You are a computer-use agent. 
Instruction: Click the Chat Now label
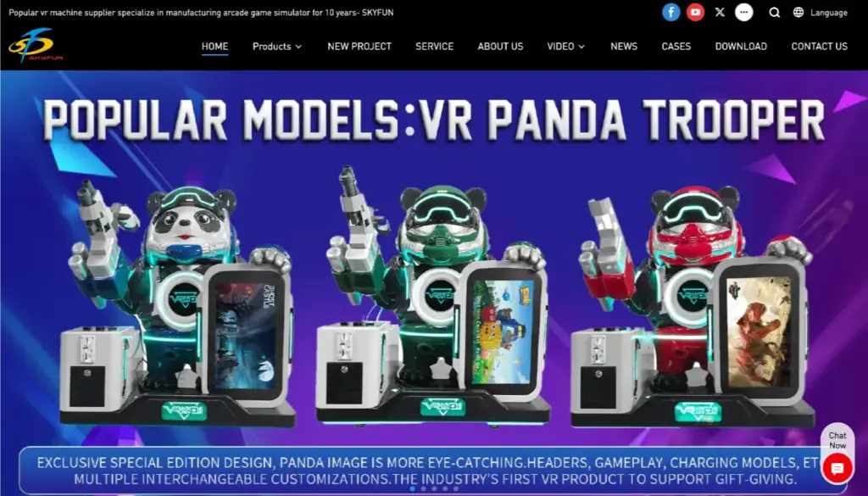point(837,440)
